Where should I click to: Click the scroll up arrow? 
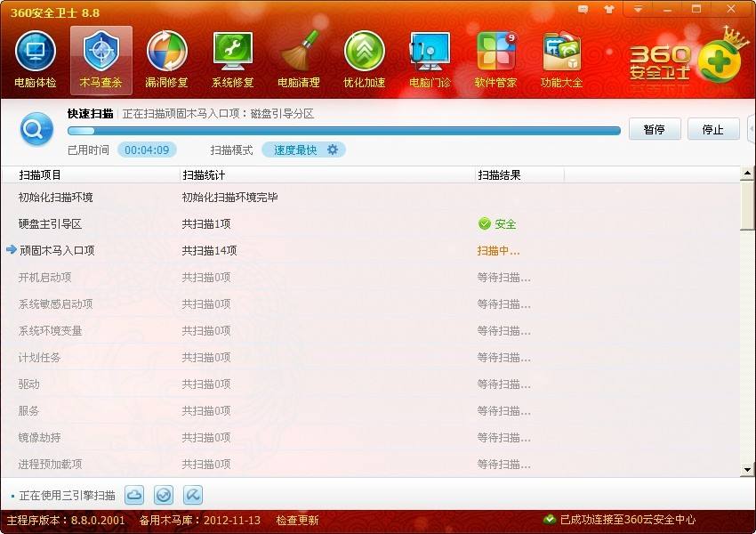coord(747,173)
